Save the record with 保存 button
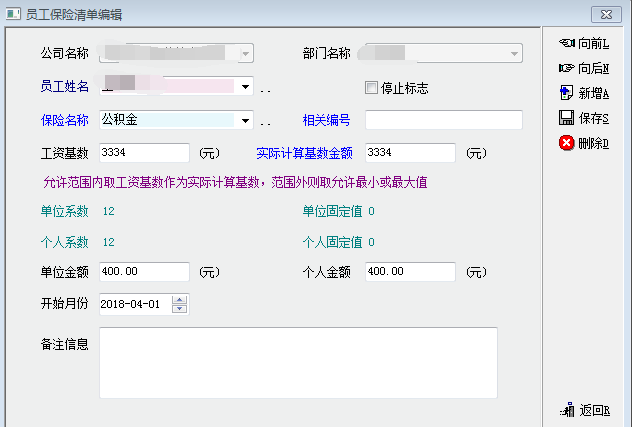632x427 pixels. coord(584,118)
